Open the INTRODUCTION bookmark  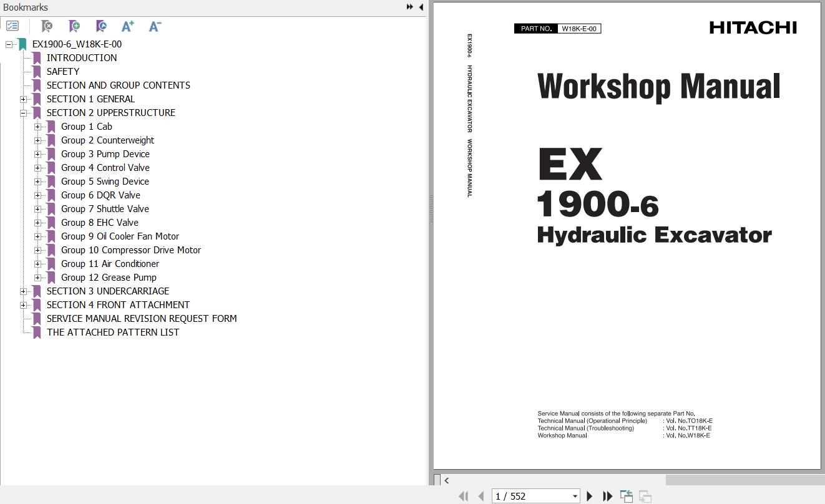(x=82, y=58)
